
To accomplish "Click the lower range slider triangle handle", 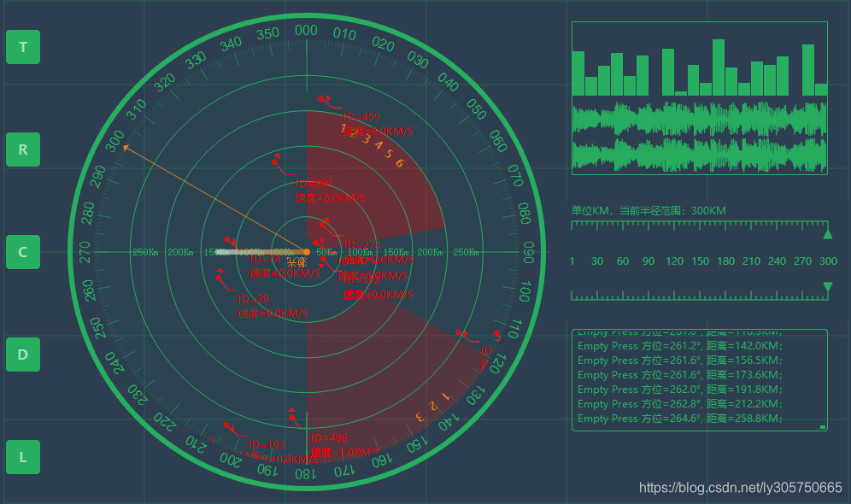I will pyautogui.click(x=828, y=286).
